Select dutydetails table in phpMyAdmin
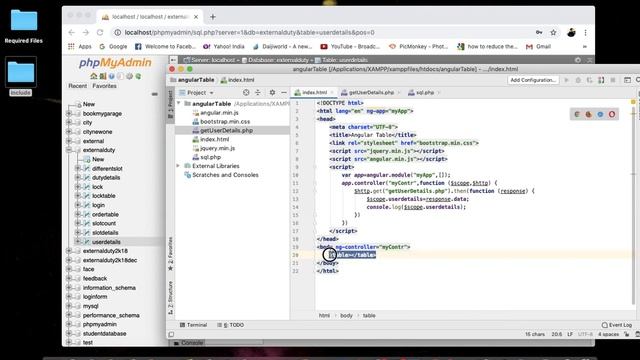This screenshot has width=640, height=360. 106,178
